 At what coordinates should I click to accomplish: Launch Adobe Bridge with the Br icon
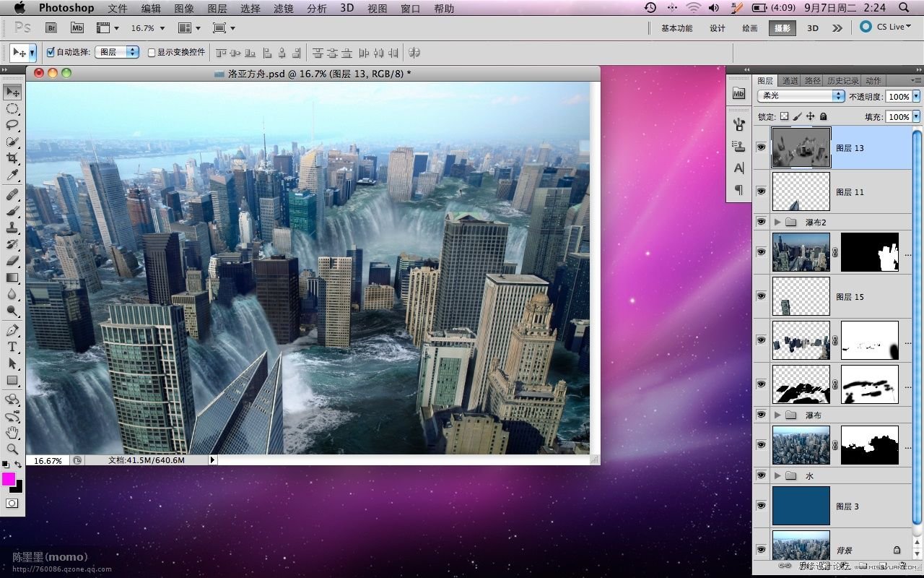(x=51, y=27)
